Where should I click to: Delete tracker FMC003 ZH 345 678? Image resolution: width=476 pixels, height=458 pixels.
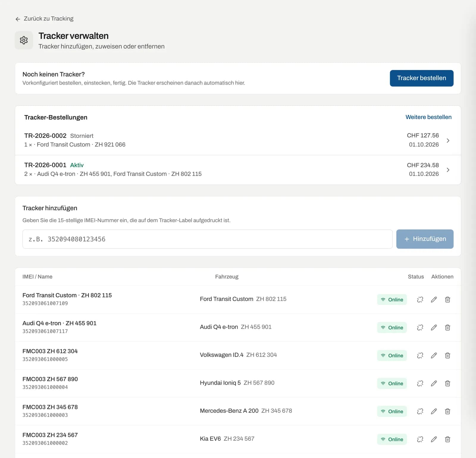tap(447, 412)
